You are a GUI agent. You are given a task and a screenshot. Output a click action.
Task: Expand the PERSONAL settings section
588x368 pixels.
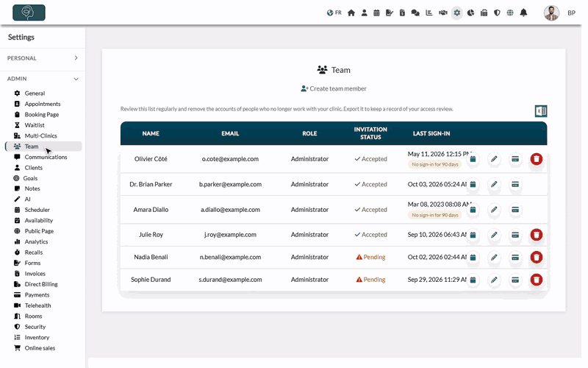[43, 58]
